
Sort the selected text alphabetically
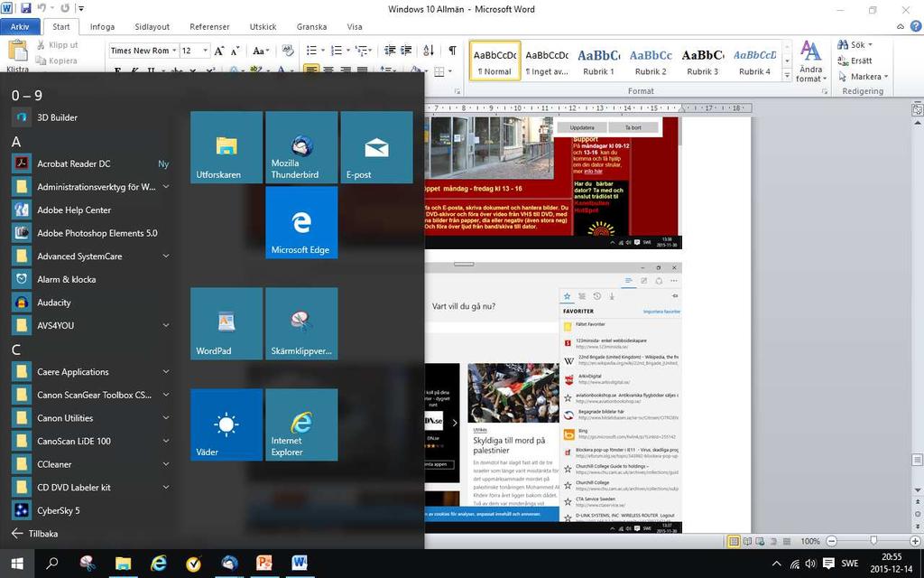[x=429, y=51]
